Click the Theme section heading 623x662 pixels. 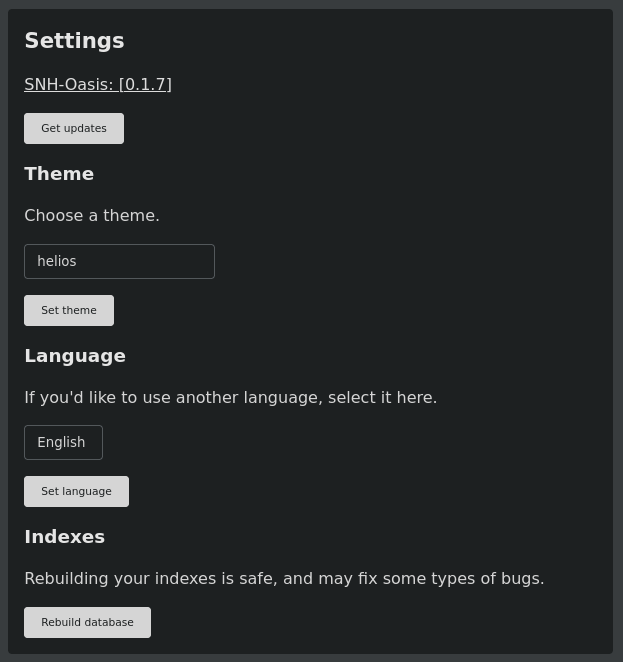59,174
